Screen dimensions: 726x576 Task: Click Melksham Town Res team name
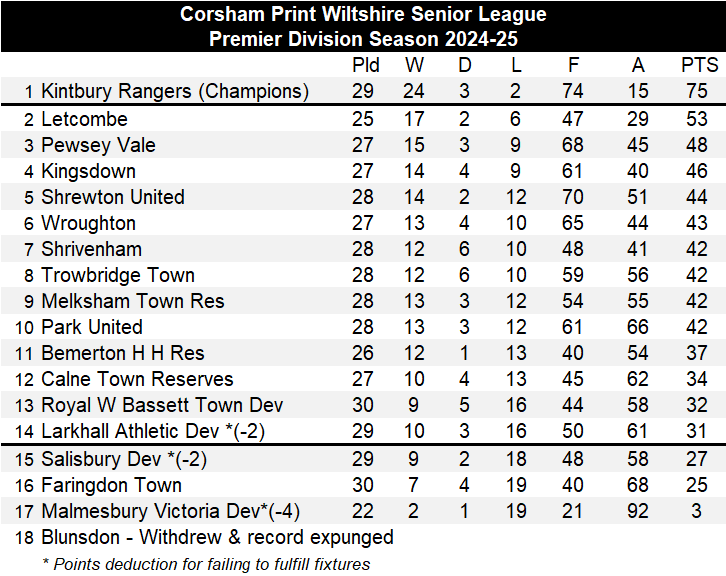pos(132,301)
